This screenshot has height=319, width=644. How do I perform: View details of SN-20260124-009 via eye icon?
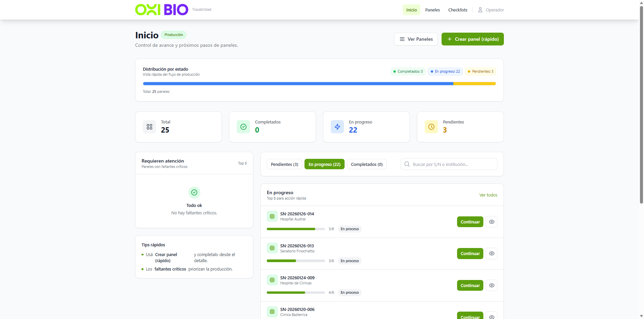(x=492, y=285)
